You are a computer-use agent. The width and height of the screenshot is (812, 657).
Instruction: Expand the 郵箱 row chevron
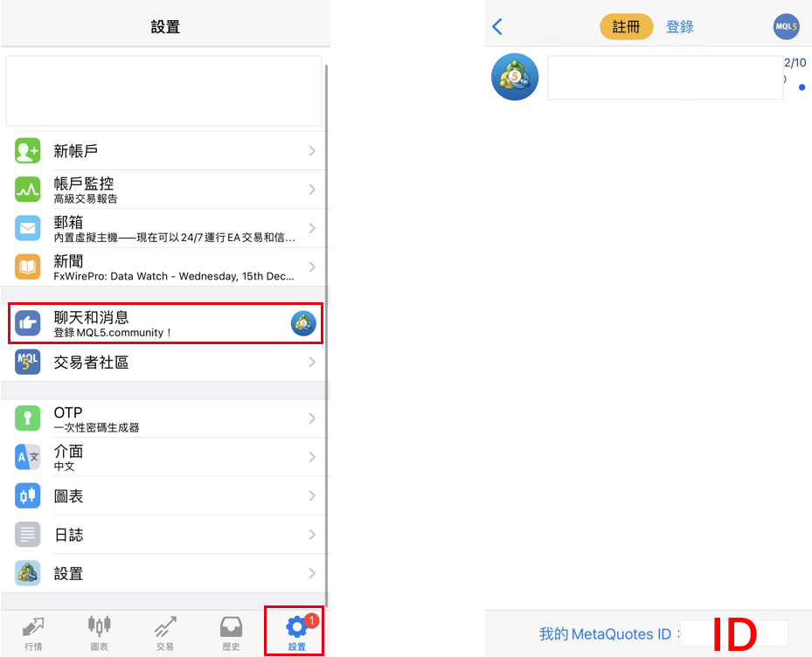pos(312,228)
